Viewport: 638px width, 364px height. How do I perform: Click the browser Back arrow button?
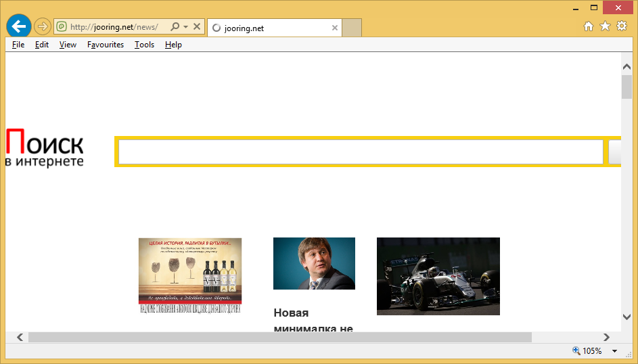click(x=18, y=26)
